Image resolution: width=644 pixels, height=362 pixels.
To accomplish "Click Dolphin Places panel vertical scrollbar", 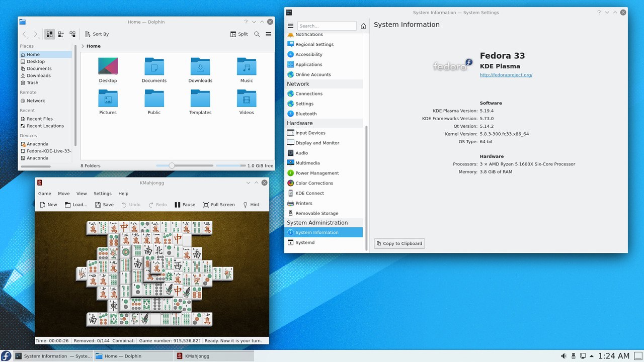I will click(x=75, y=96).
